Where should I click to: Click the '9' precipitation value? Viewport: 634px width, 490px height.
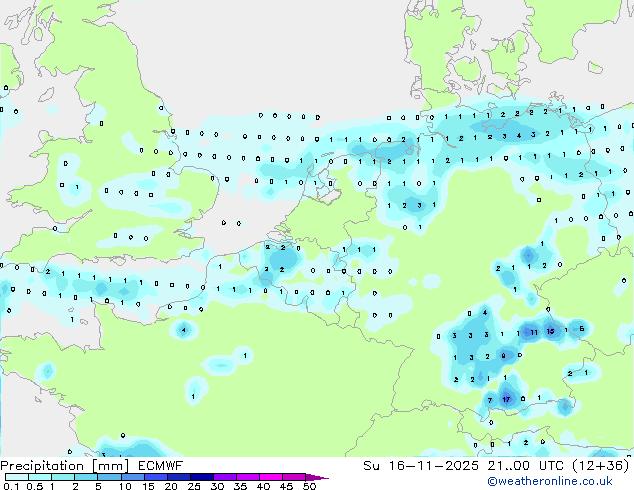(x=503, y=356)
